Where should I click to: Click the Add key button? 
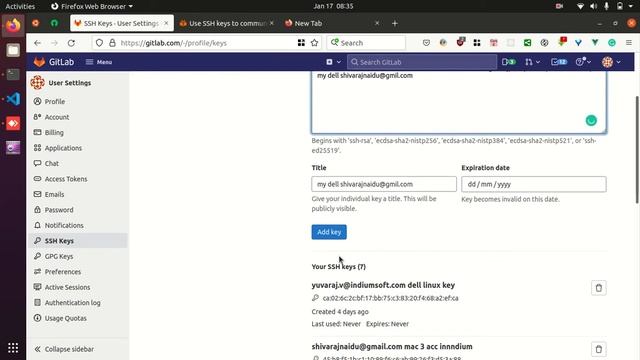(329, 232)
